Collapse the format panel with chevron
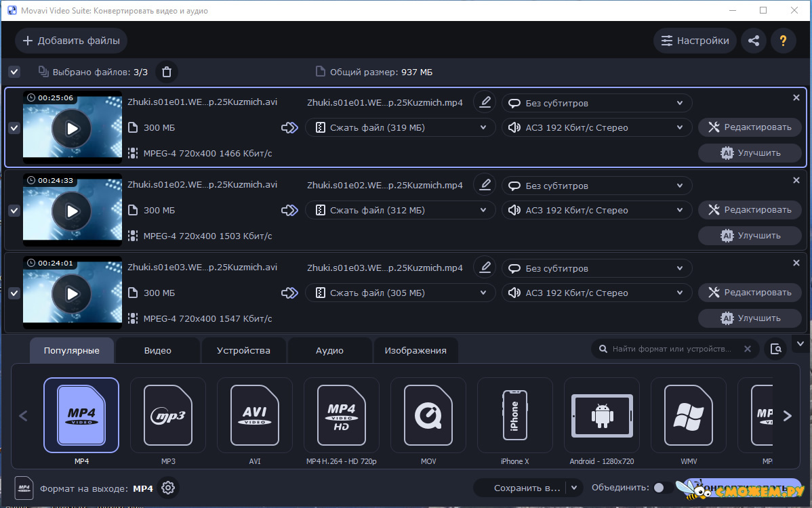Screen dimensions: 812x508 pyautogui.click(x=800, y=344)
